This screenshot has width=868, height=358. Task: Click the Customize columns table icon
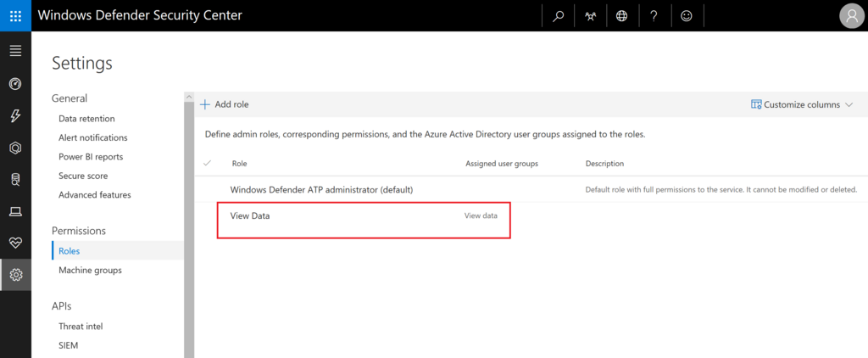click(755, 104)
